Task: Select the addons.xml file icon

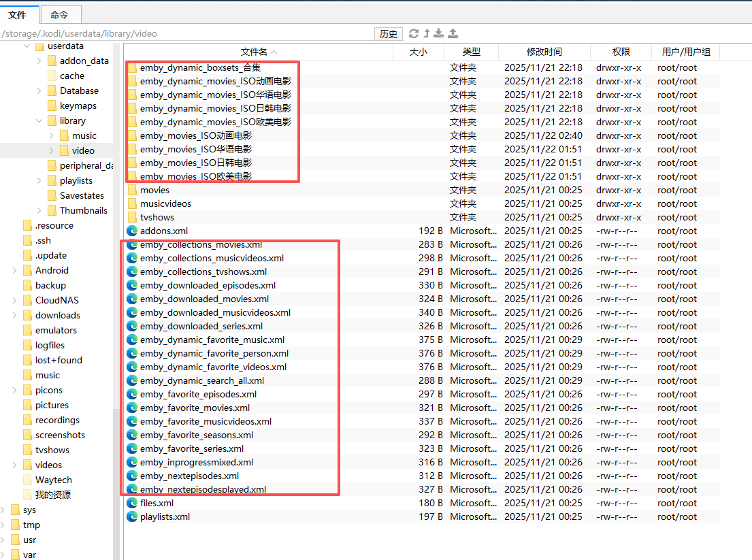Action: pyautogui.click(x=132, y=231)
